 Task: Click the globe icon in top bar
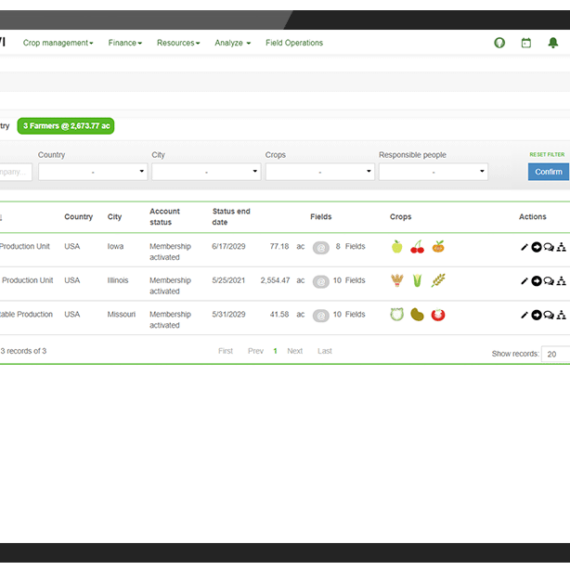[x=499, y=43]
